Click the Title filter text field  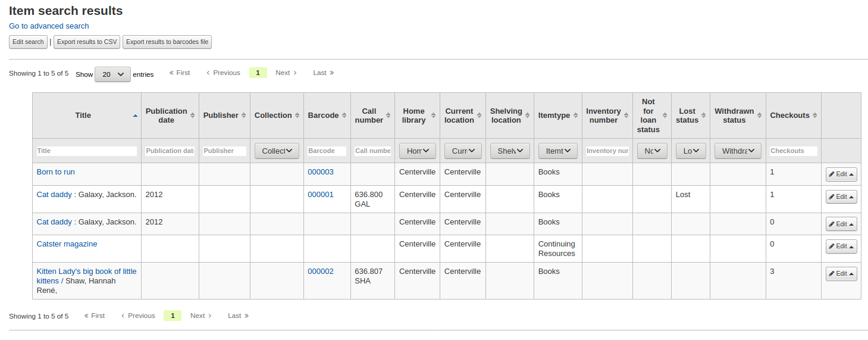tap(87, 151)
